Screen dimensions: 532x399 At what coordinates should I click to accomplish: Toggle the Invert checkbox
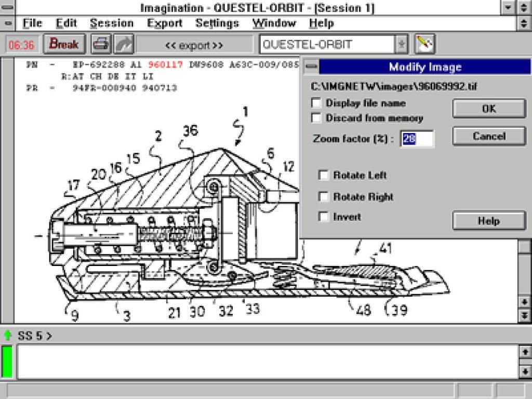click(324, 217)
